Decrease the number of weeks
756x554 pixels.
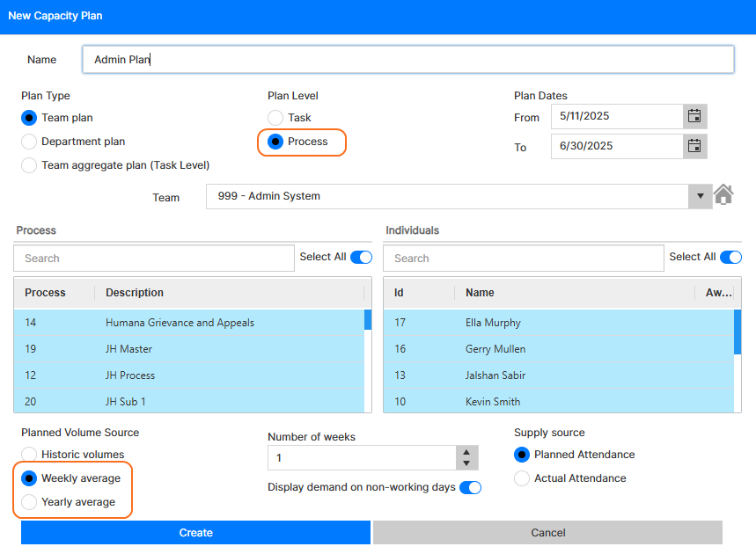point(466,463)
